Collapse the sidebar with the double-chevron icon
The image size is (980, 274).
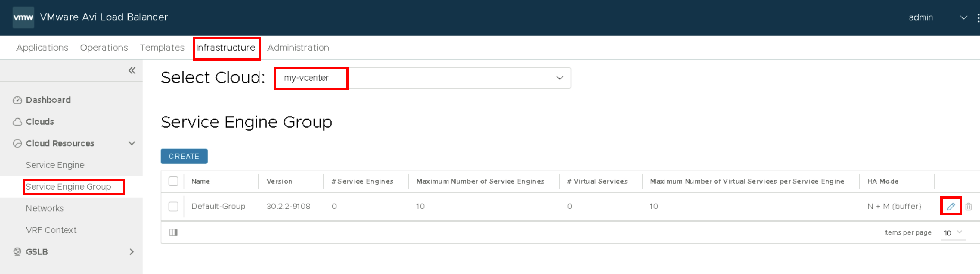pyautogui.click(x=132, y=70)
